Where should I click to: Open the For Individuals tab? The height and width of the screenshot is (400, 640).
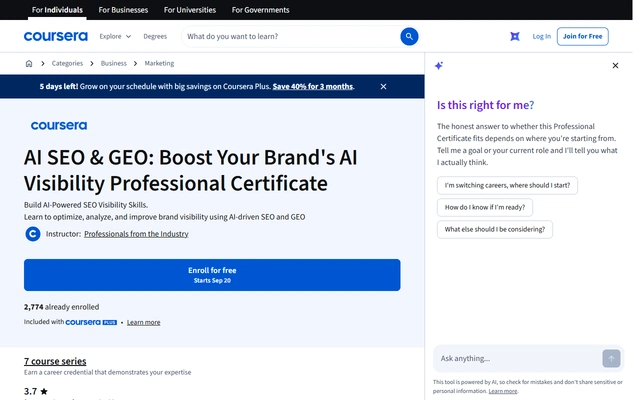(57, 10)
